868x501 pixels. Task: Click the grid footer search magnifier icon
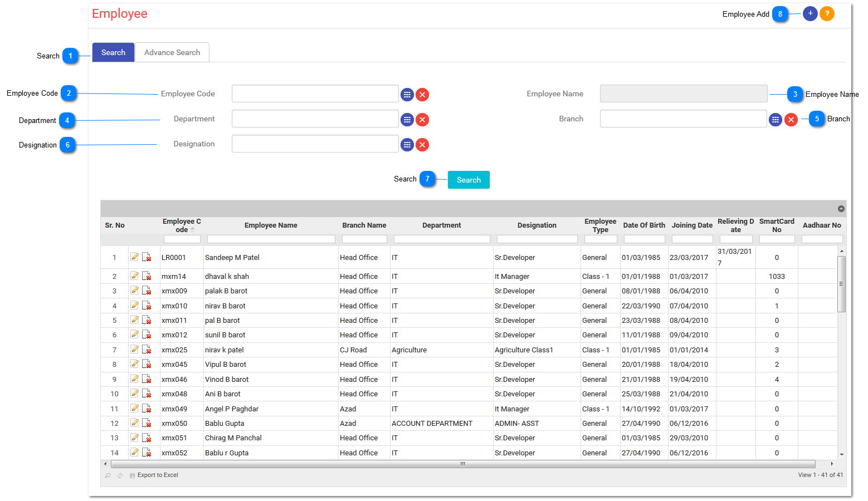point(108,475)
